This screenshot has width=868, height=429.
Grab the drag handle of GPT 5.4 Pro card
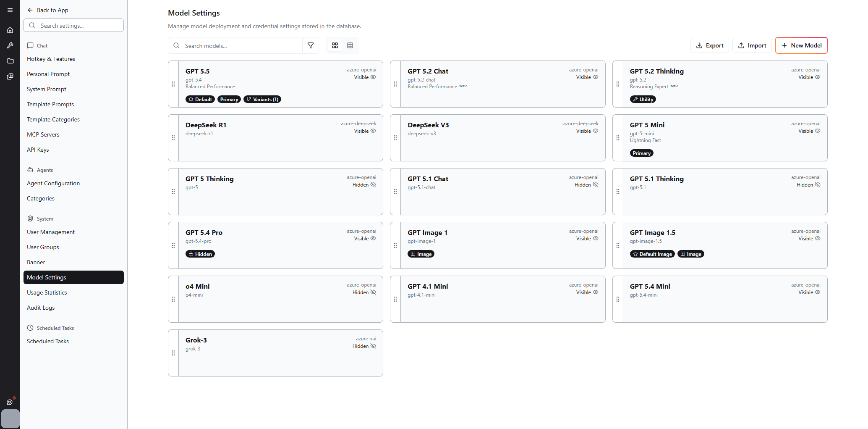pyautogui.click(x=173, y=245)
